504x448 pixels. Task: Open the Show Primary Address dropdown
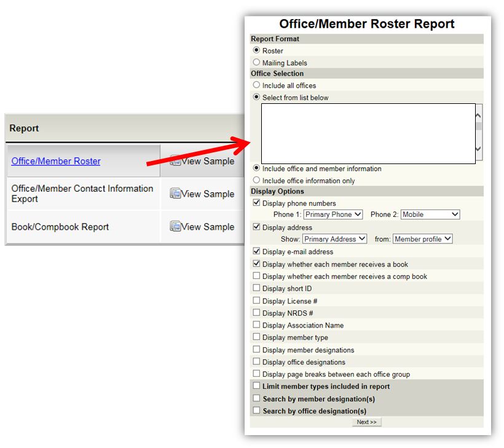[334, 239]
